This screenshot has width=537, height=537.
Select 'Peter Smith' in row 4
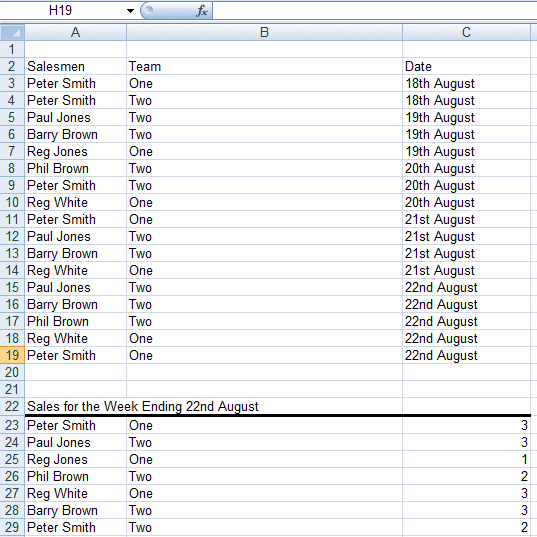coord(75,100)
